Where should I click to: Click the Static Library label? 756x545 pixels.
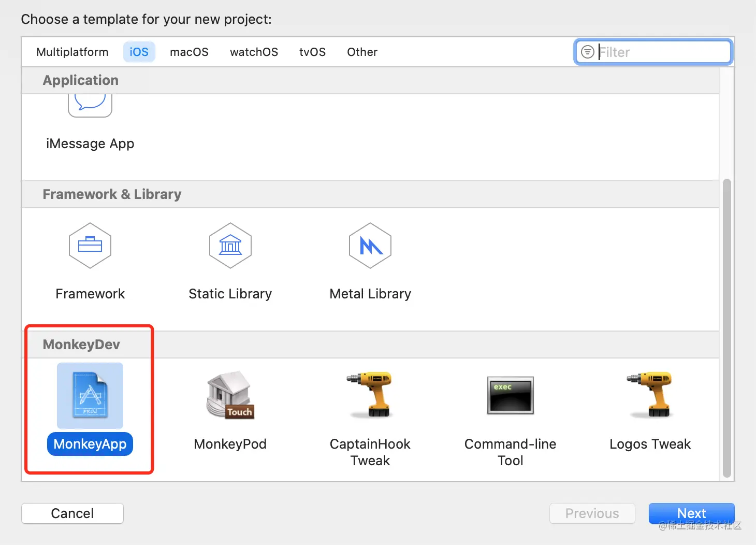coord(230,294)
